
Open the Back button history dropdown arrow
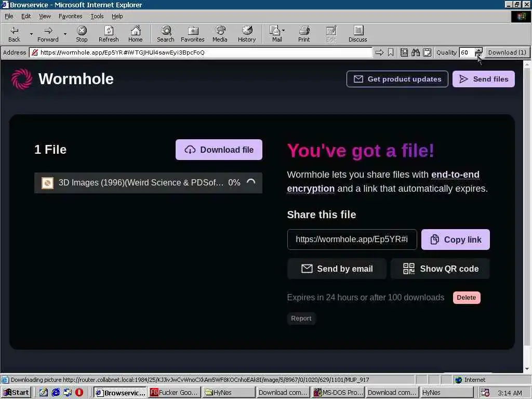pos(31,34)
